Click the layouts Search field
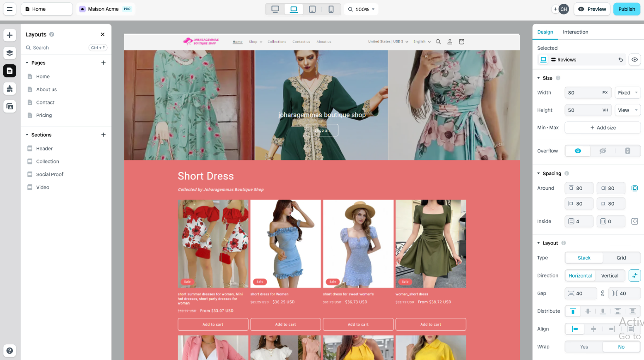 58,48
